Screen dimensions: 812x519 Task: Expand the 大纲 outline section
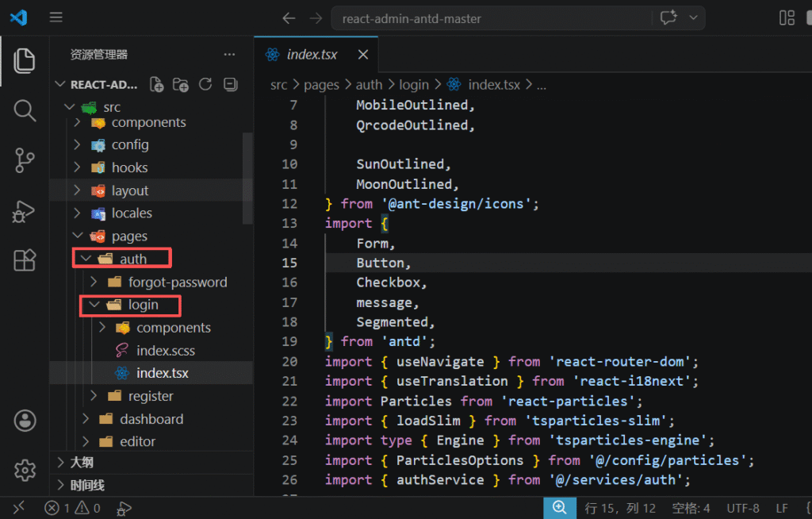[x=82, y=463]
